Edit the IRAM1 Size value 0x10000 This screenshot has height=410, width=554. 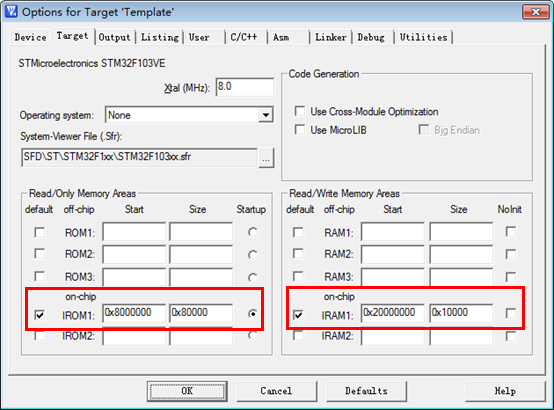461,313
